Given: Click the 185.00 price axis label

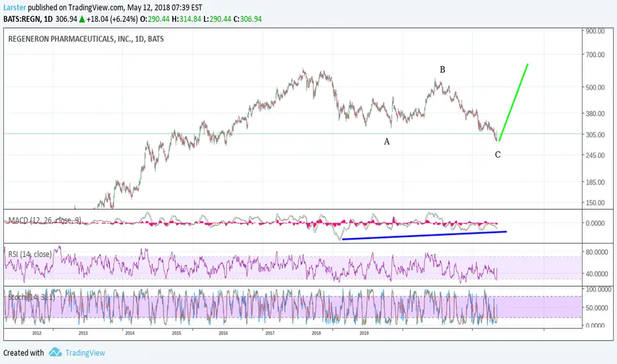Looking at the screenshot, I should (x=595, y=182).
